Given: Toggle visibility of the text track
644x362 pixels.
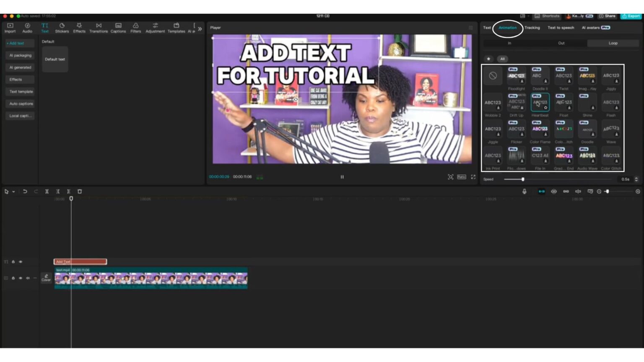Looking at the screenshot, I should click(19, 261).
